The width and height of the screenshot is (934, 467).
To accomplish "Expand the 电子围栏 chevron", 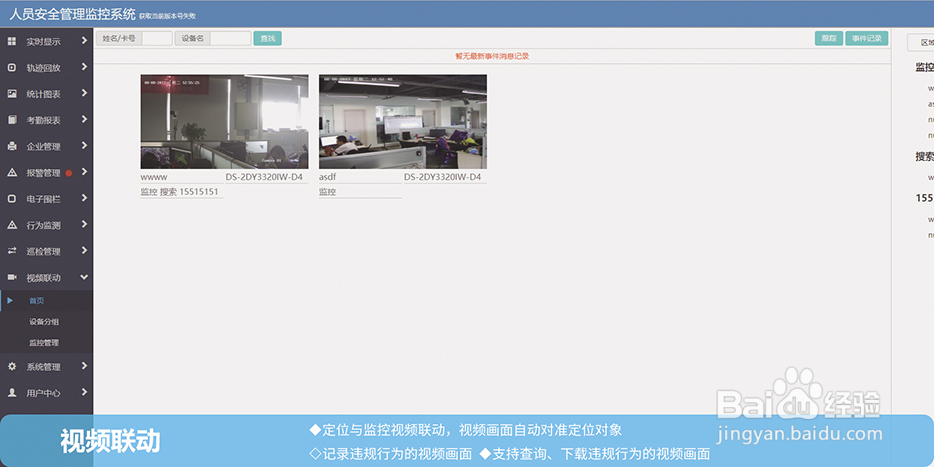I will click(84, 198).
